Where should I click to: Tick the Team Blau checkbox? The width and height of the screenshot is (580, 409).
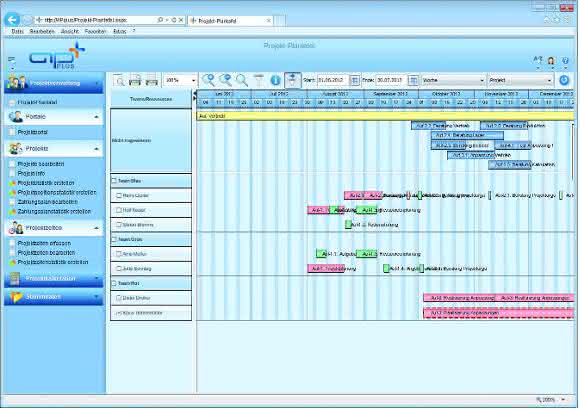point(114,181)
